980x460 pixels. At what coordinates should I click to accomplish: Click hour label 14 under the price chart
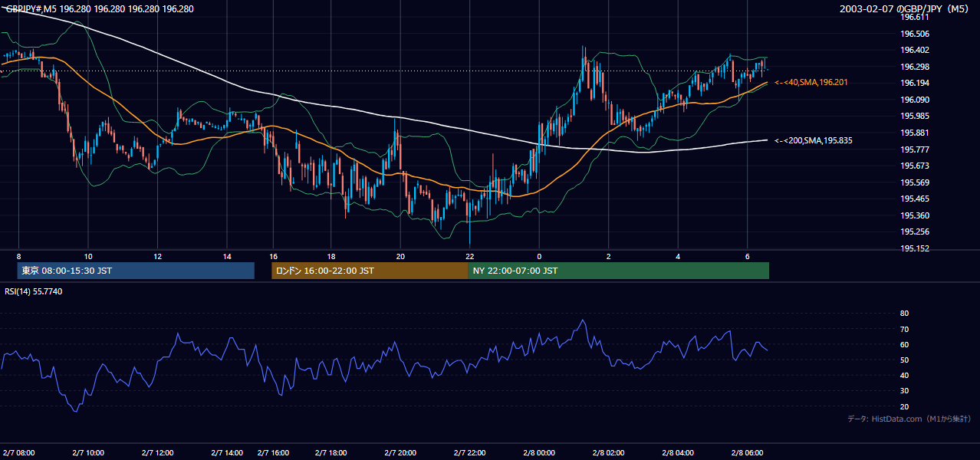point(227,256)
